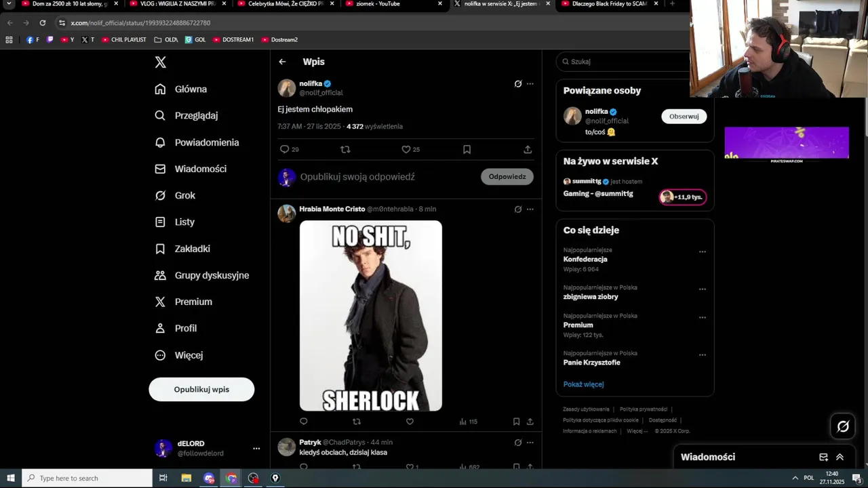Click taskbar Type here to search box

tap(87, 478)
